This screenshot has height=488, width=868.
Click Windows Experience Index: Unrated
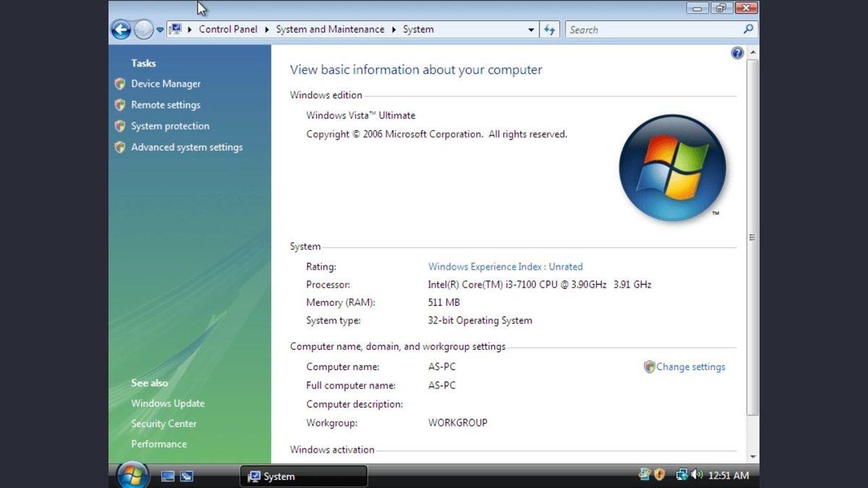tap(506, 266)
